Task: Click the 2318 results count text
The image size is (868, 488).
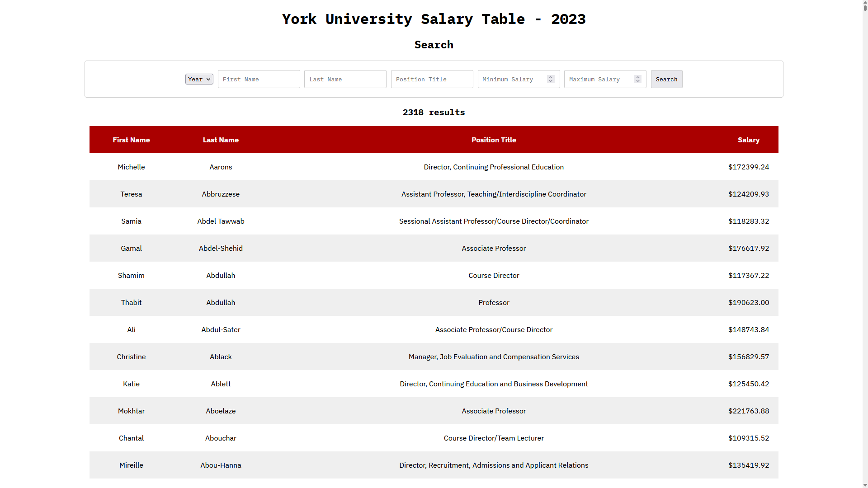Action: click(x=434, y=112)
